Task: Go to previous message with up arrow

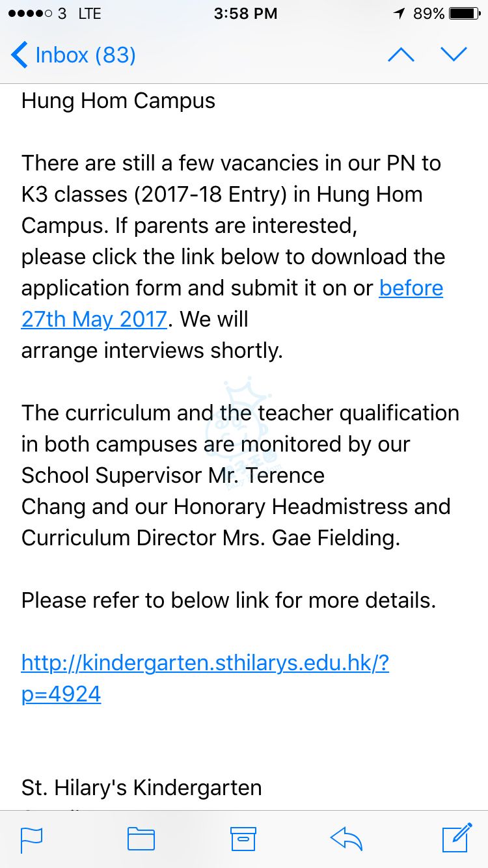Action: 401,55
